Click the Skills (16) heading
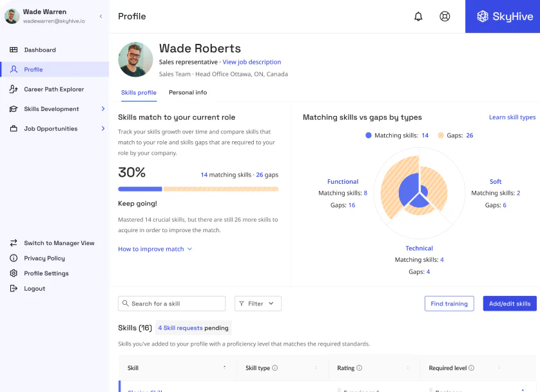Viewport: 540px width, 392px height. click(135, 328)
